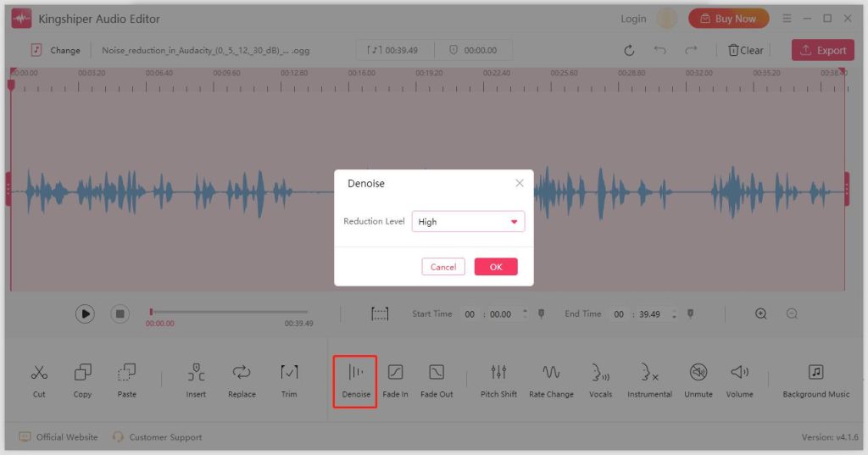The image size is (868, 455).
Task: Click the End Time seconds field
Action: tap(650, 314)
